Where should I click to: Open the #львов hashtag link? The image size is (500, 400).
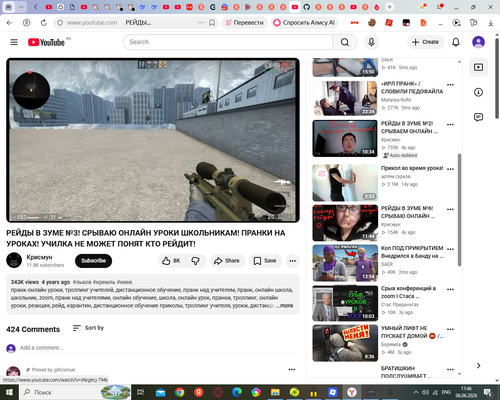click(x=82, y=282)
